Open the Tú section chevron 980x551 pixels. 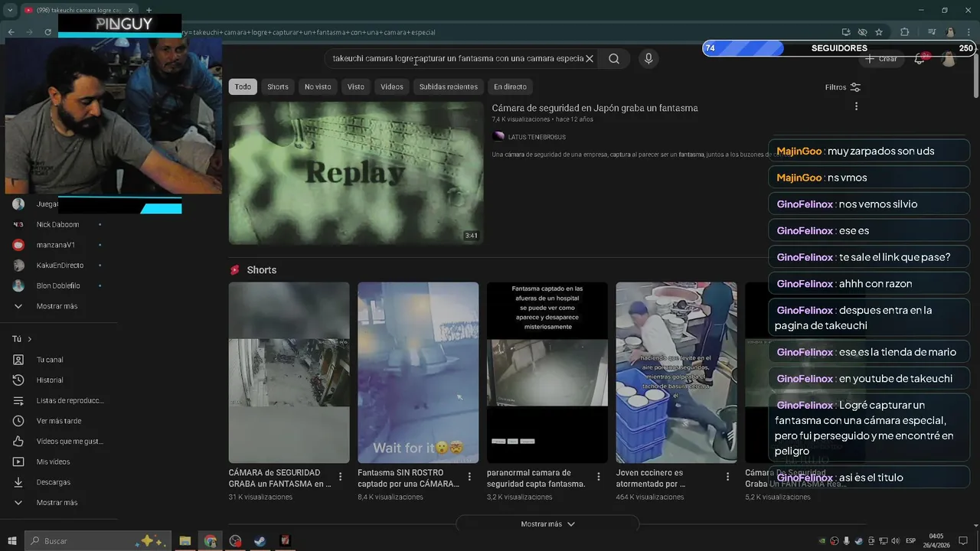click(x=30, y=339)
